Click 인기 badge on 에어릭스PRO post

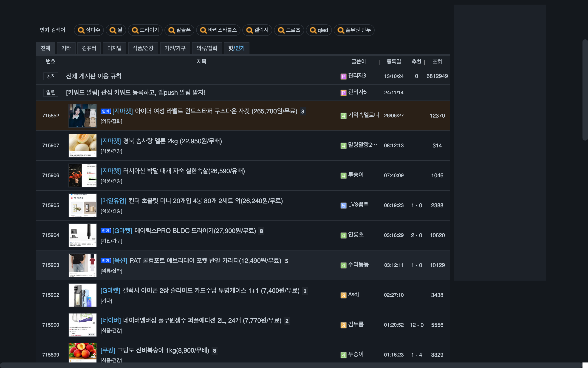[x=106, y=231]
